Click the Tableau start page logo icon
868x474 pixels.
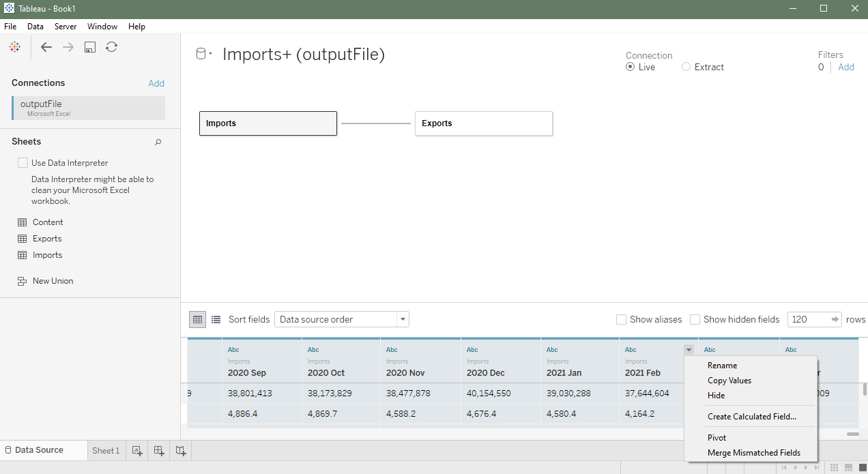pyautogui.click(x=14, y=47)
